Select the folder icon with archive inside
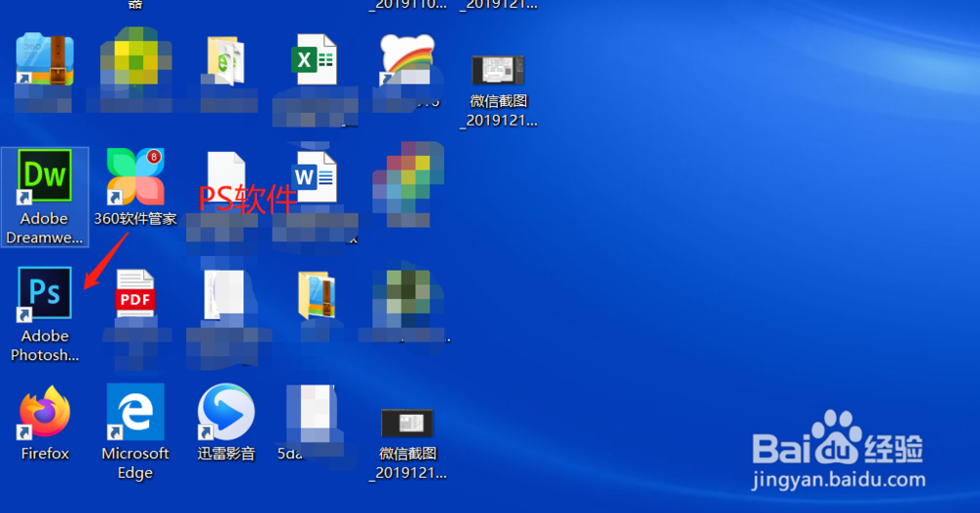Image resolution: width=980 pixels, height=513 pixels. pos(317,295)
